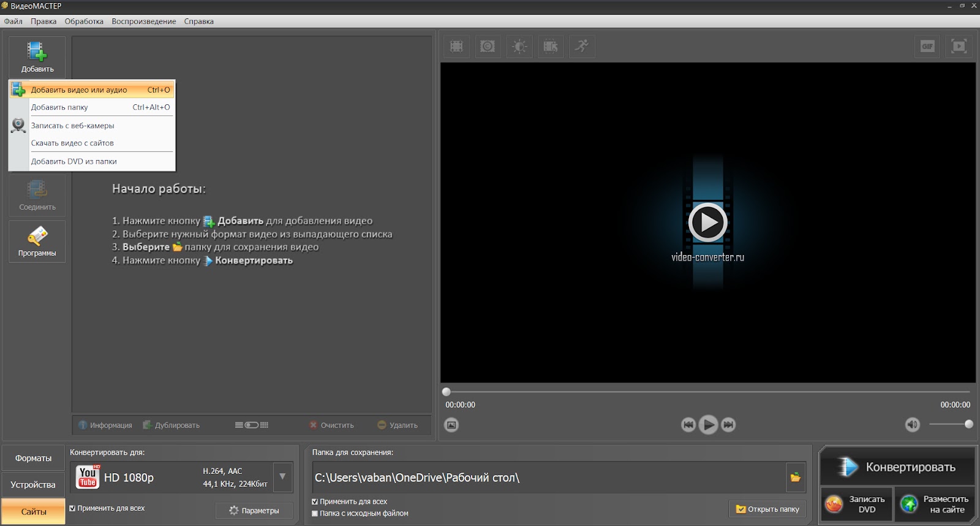Enable the Папка с исходным файлом checkbox
The height and width of the screenshot is (526, 980).
click(x=315, y=514)
